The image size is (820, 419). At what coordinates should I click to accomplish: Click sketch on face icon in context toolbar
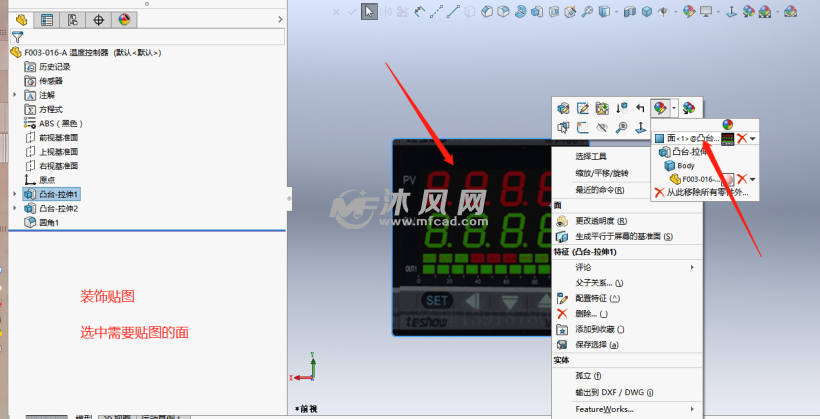[583, 128]
